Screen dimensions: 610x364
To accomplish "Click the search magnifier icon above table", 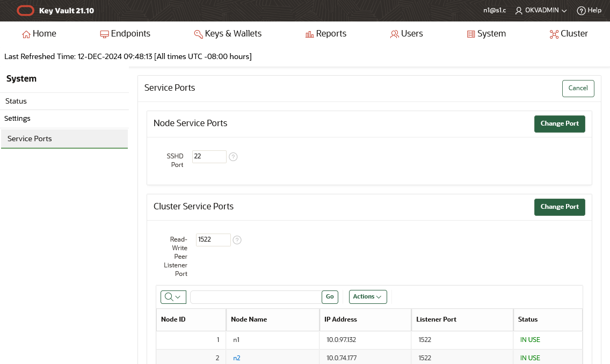I will (x=170, y=296).
